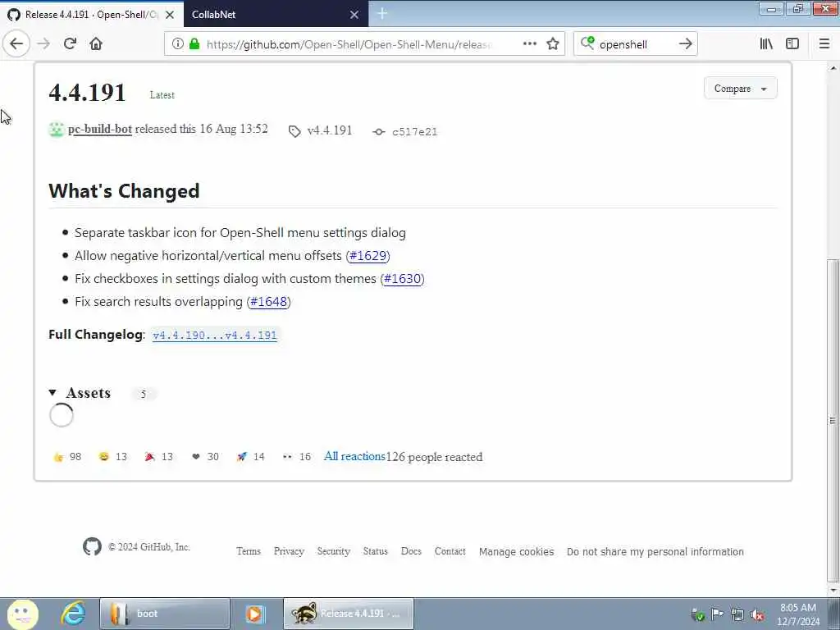React with party hooray emoji (13)
The width and height of the screenshot is (840, 630).
pyautogui.click(x=158, y=456)
